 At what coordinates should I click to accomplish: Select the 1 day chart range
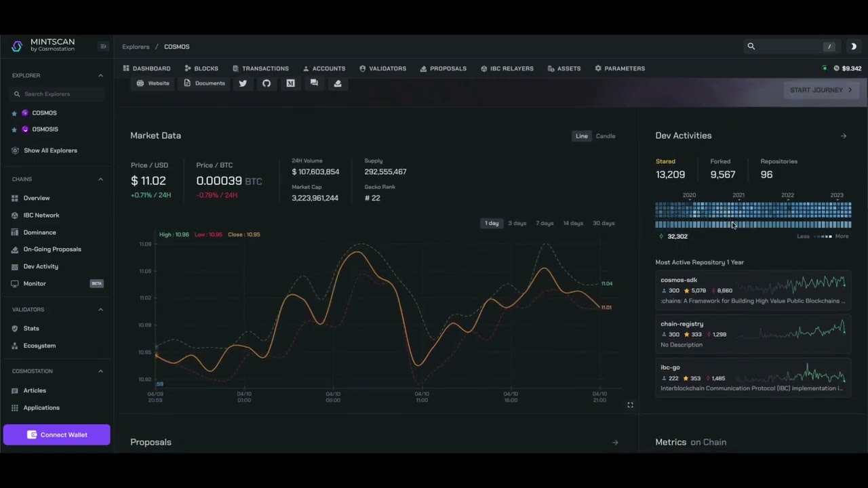click(492, 223)
